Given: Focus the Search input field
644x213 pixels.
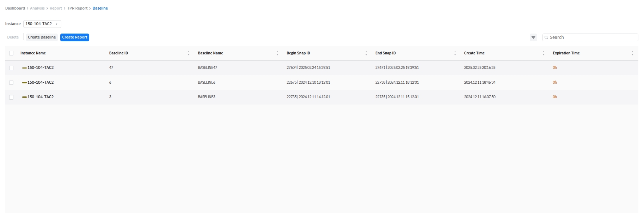Looking at the screenshot, I should point(592,37).
